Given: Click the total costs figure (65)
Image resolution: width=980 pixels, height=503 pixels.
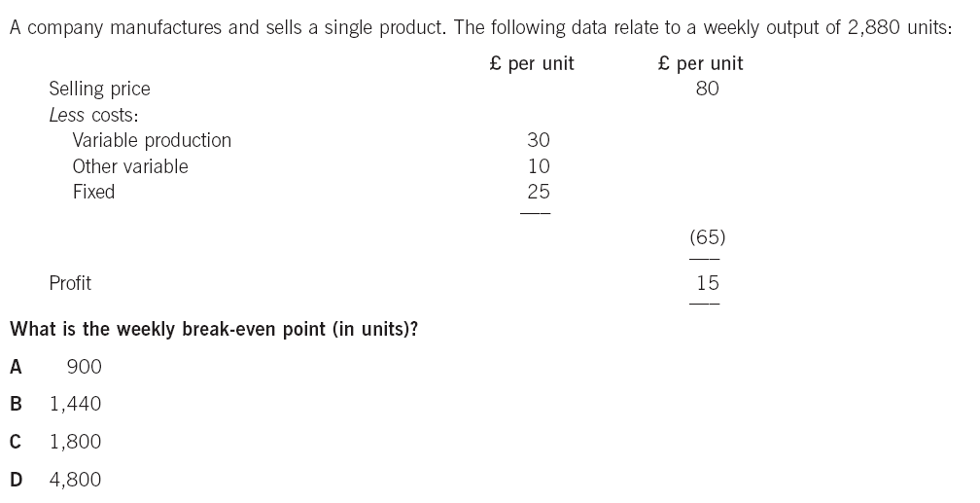Looking at the screenshot, I should click(708, 237).
